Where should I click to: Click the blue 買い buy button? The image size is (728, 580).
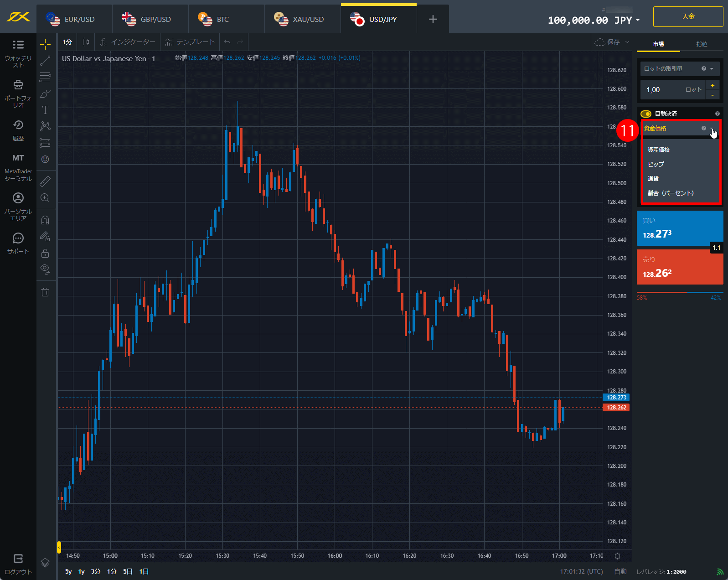pyautogui.click(x=679, y=228)
